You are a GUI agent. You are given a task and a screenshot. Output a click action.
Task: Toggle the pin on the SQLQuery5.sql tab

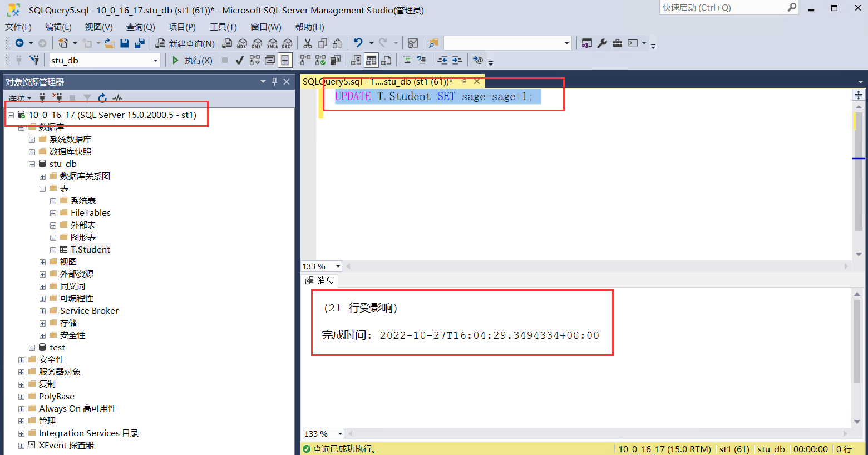[x=463, y=81]
